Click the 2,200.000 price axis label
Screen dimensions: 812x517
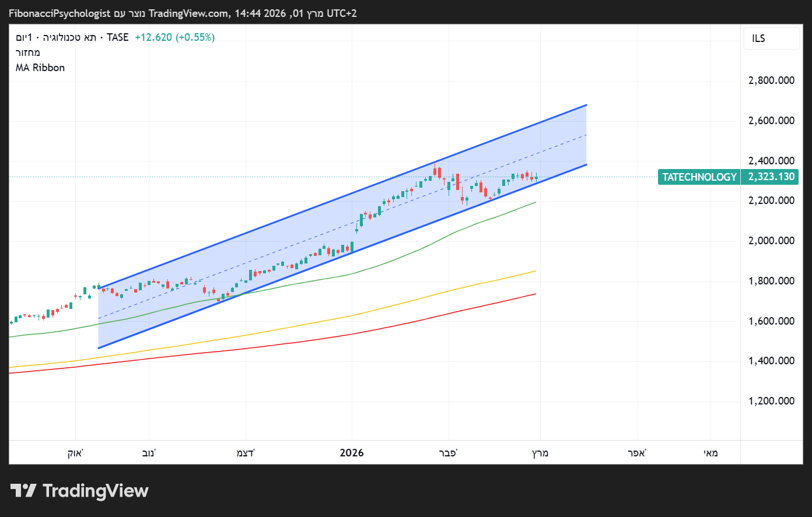point(771,201)
